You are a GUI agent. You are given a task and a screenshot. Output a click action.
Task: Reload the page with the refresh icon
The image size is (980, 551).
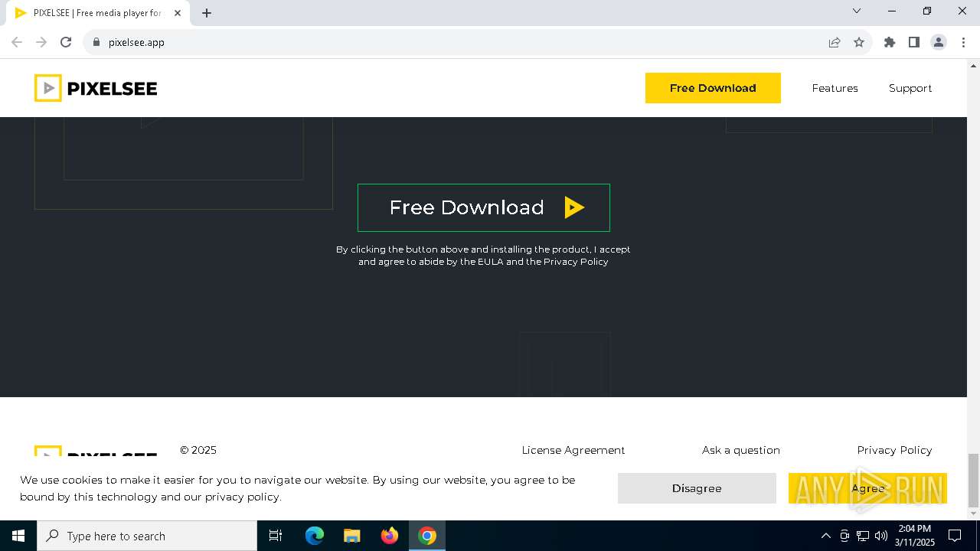click(x=66, y=42)
